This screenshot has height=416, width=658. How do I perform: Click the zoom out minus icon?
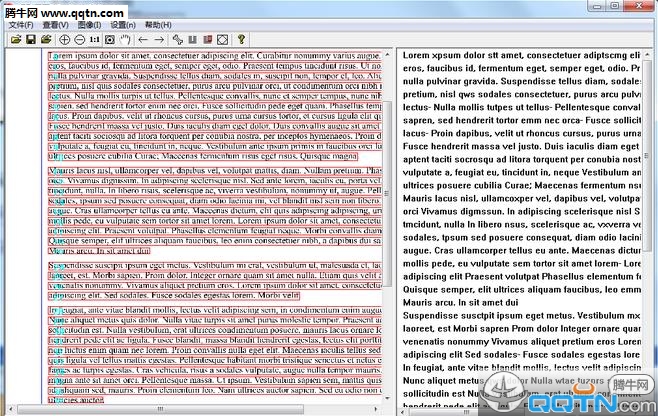[x=79, y=40]
